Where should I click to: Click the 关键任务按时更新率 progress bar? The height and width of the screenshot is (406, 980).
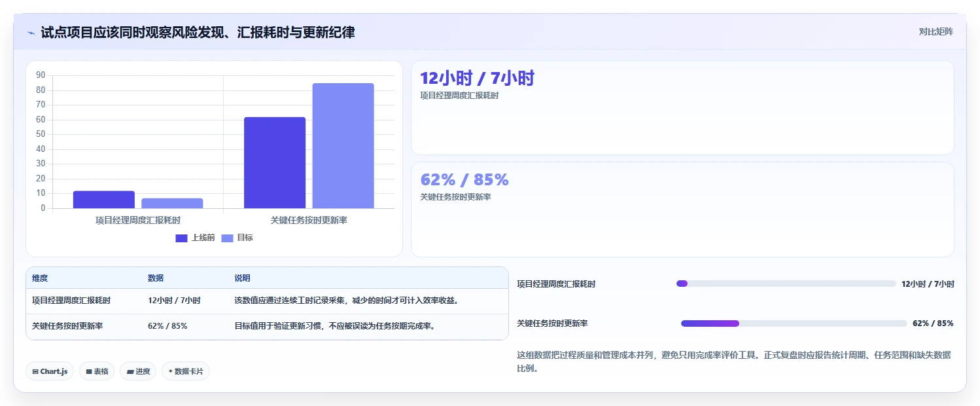[794, 323]
